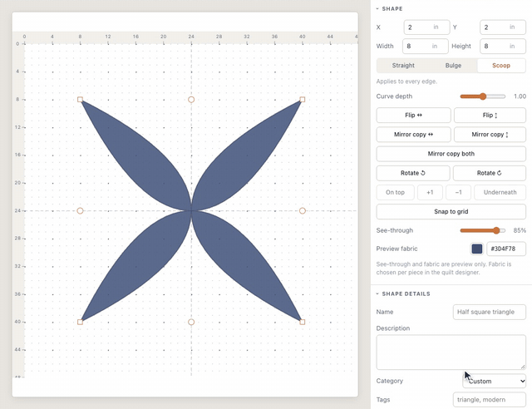
Task: Create a horizontal mirror copy
Action: click(x=413, y=135)
